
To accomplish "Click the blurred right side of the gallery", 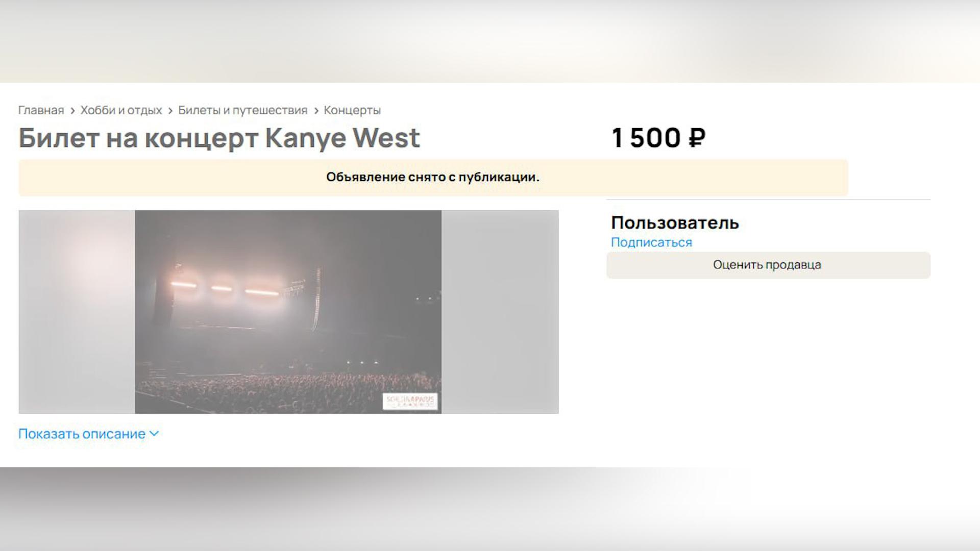I will point(500,312).
